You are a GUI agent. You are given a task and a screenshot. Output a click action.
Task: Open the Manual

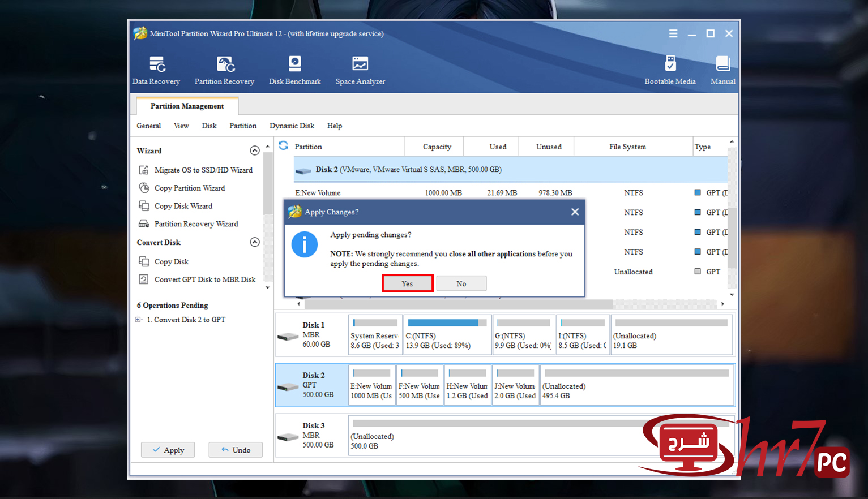pyautogui.click(x=722, y=71)
